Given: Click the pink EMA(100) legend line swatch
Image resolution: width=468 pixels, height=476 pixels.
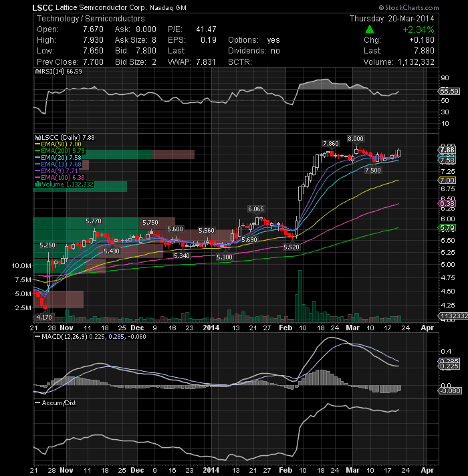Looking at the screenshot, I should tap(37, 178).
